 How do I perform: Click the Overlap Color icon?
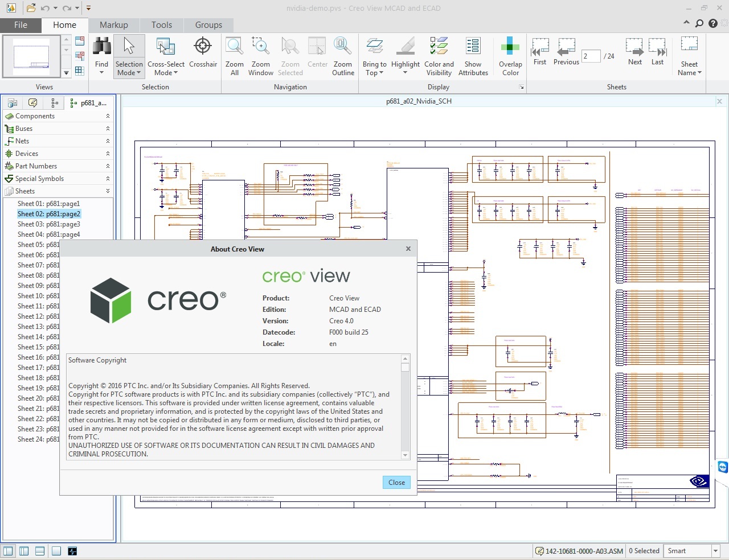(510, 46)
